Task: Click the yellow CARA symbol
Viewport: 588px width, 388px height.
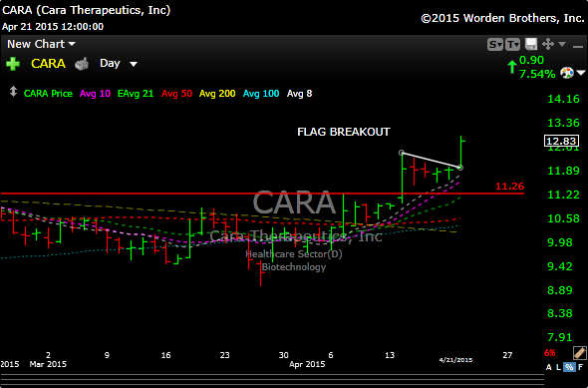Action: [48, 64]
